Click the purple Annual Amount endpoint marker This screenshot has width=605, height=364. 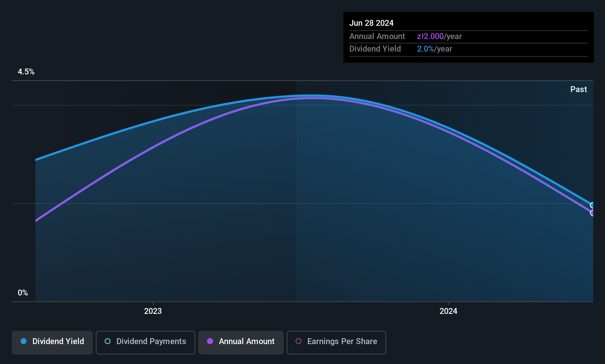(x=592, y=213)
